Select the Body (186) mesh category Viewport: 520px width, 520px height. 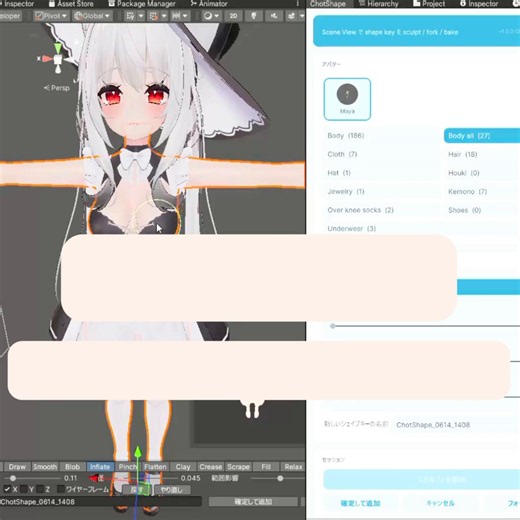(x=382, y=136)
